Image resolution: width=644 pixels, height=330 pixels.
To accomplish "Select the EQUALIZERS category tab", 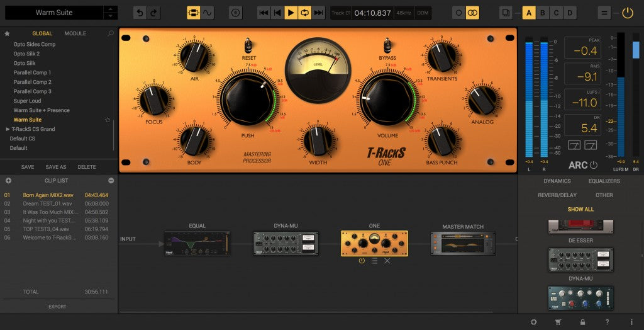I will point(604,181).
